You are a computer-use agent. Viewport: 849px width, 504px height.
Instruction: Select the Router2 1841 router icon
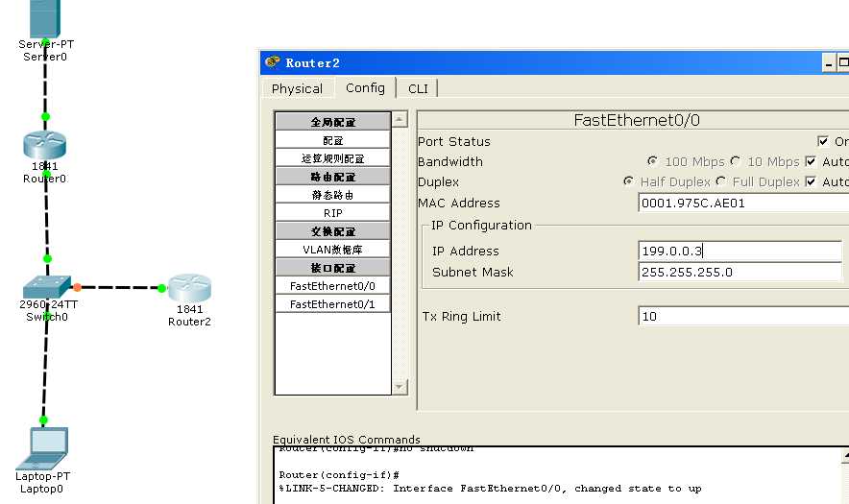click(189, 288)
